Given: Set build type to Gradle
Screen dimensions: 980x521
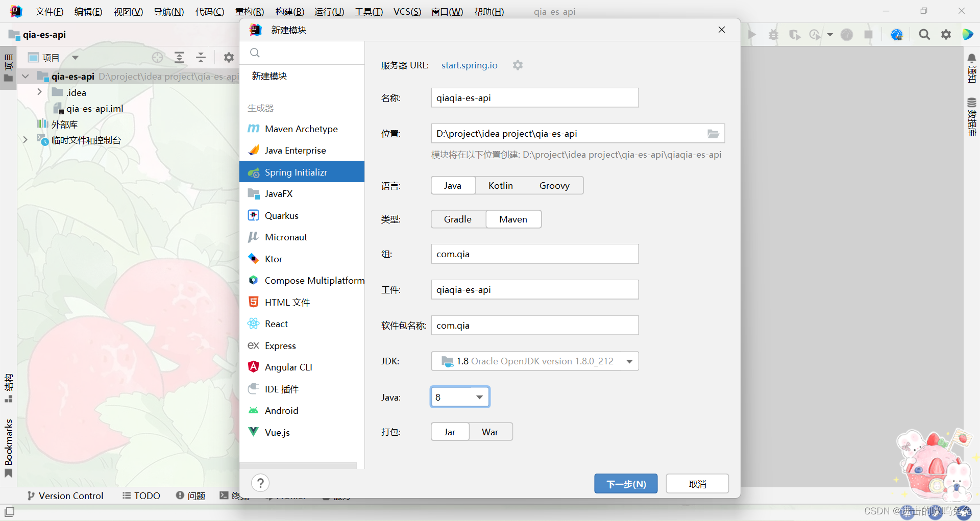Looking at the screenshot, I should 458,219.
